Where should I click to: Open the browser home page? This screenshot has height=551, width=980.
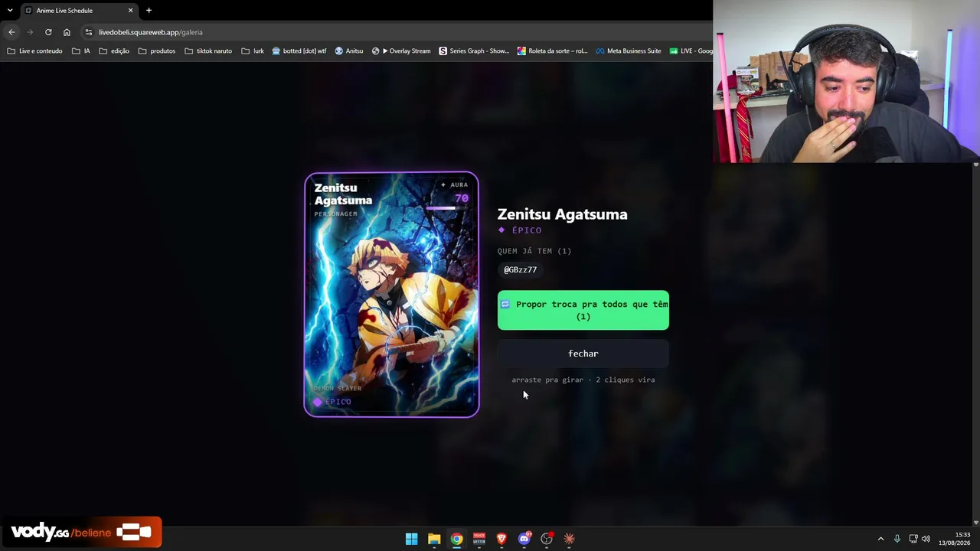pyautogui.click(x=67, y=32)
